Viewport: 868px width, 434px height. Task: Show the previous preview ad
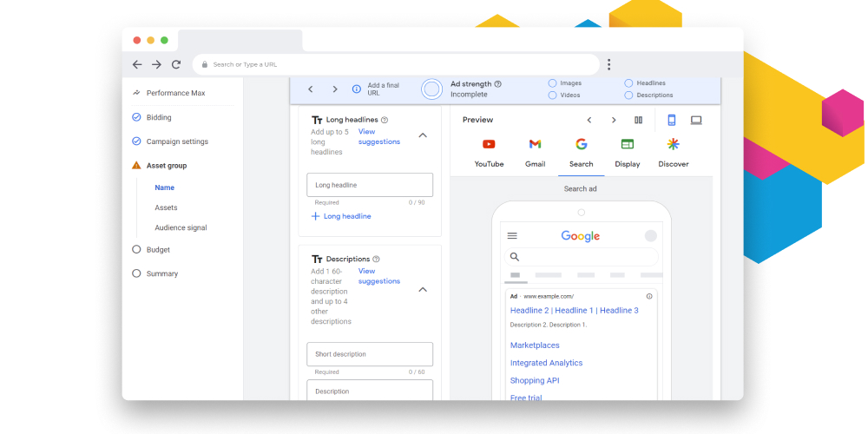coord(589,120)
